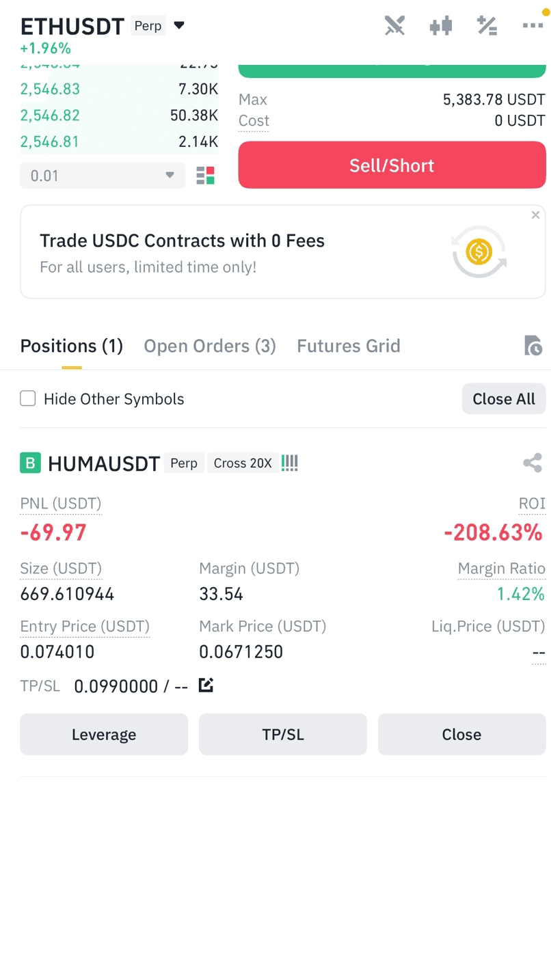Switch to the Open Orders (3) tab
The height and width of the screenshot is (980, 551).
coord(210,346)
